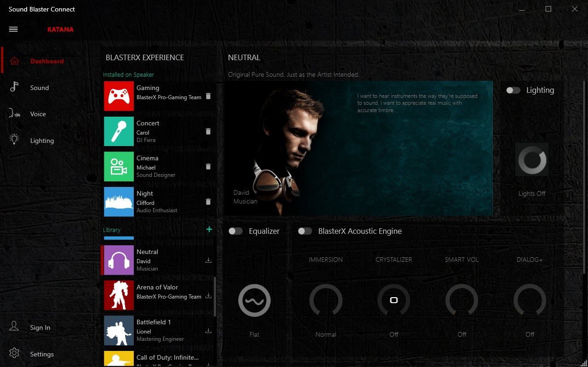The height and width of the screenshot is (367, 588).
Task: Open the Dashboard section
Action: tap(47, 61)
